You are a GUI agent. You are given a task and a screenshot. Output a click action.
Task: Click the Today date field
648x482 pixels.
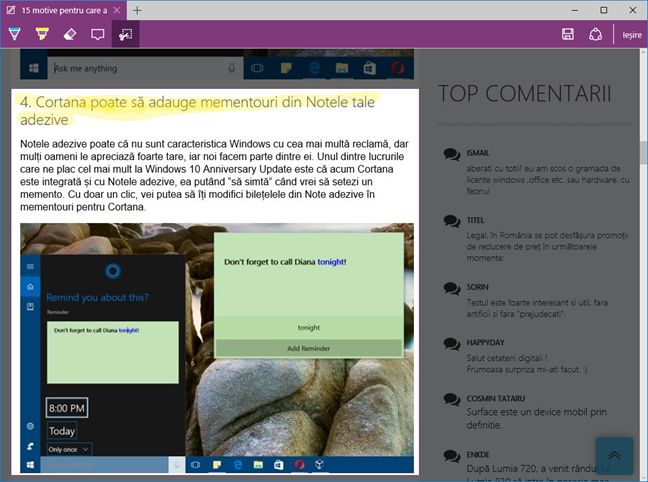[x=62, y=431]
